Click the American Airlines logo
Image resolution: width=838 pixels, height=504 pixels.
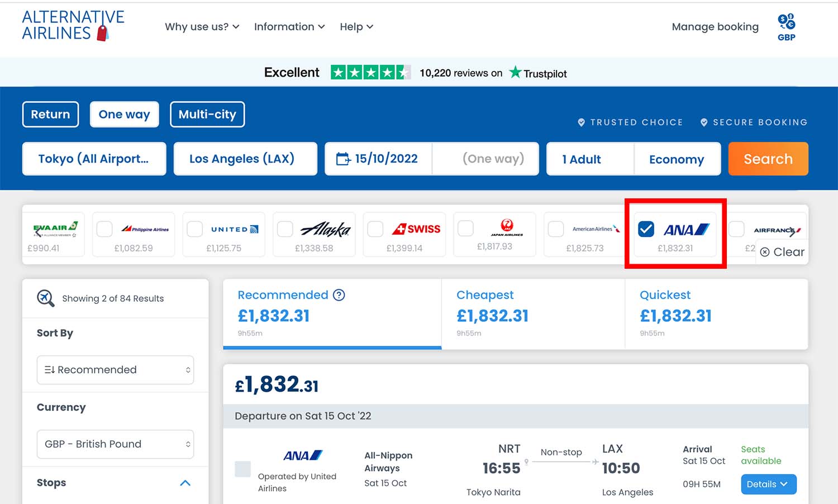point(596,229)
